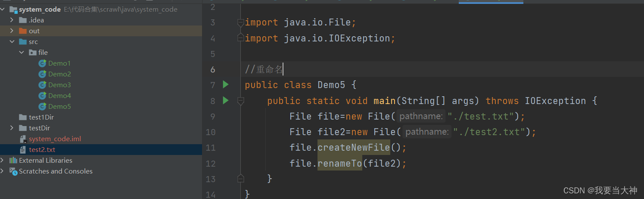This screenshot has height=199, width=644.
Task: Click the orange out folder icon
Action: click(23, 31)
